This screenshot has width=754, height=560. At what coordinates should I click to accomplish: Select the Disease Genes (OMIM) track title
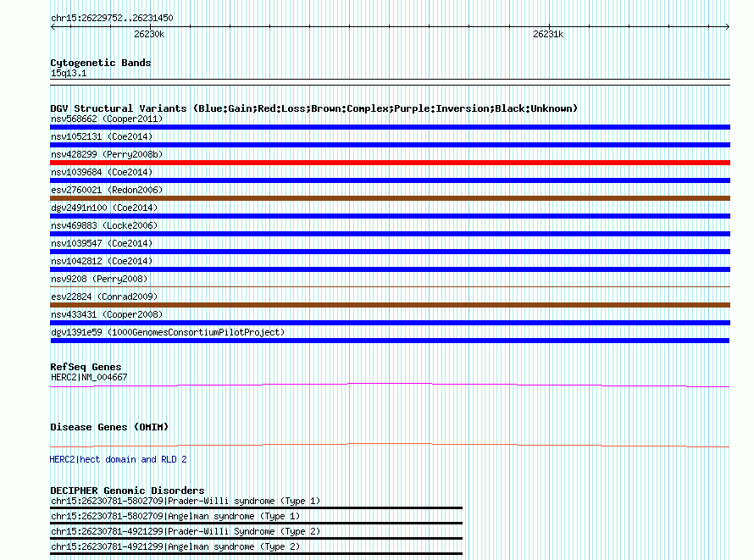point(109,427)
